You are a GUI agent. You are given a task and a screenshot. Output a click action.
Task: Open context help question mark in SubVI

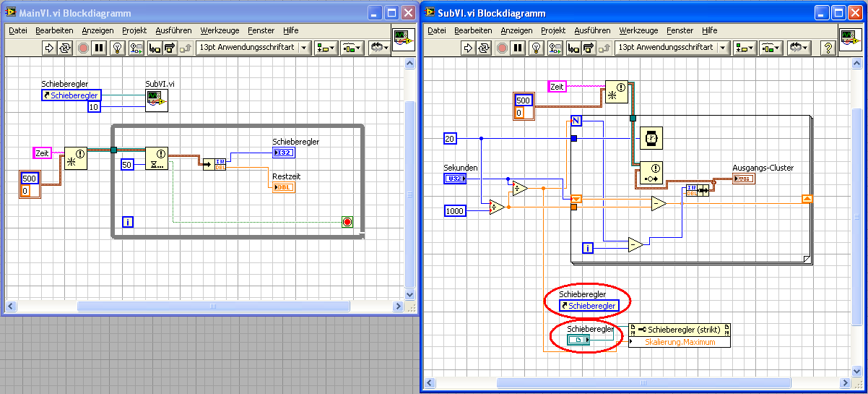coord(828,48)
